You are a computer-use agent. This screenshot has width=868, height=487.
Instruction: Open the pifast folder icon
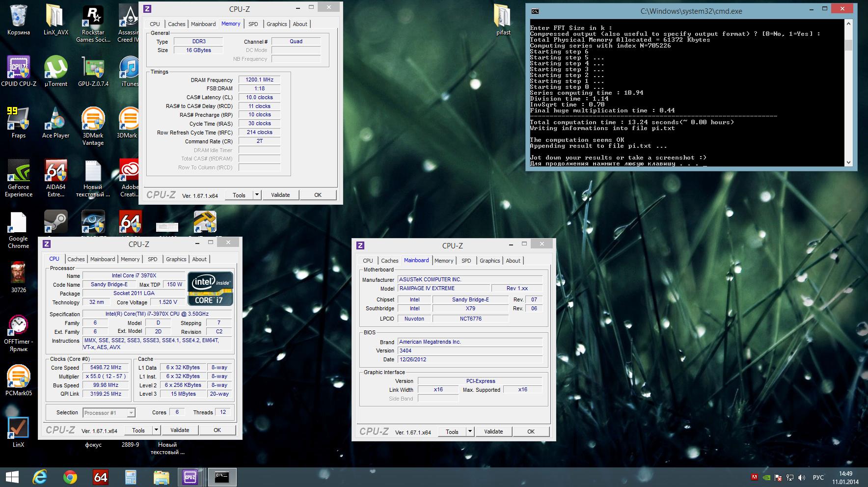503,20
